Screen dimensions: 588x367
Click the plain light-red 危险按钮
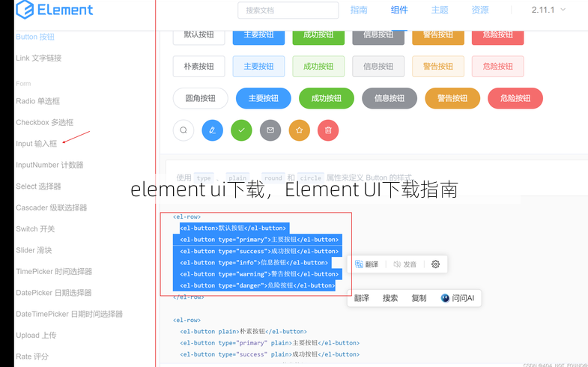tap(497, 67)
